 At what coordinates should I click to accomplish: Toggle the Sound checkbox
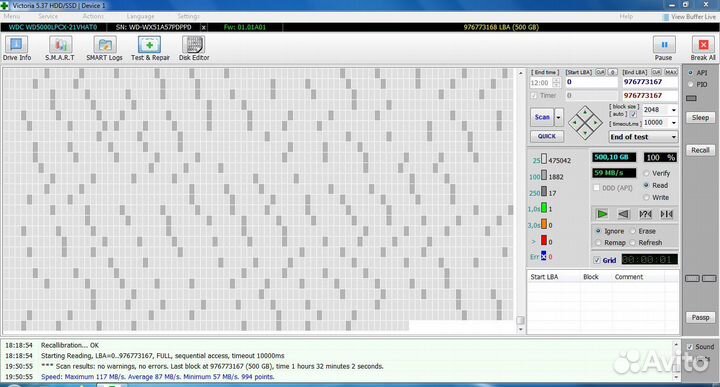[x=690, y=347]
